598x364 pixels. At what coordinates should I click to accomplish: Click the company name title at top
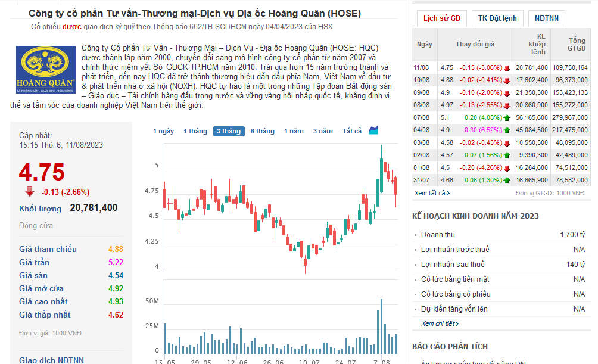195,13
